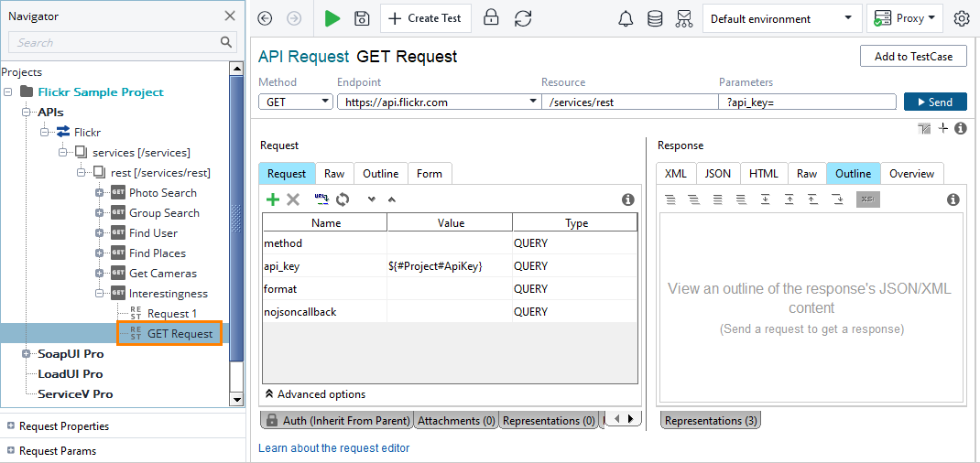The image size is (980, 463).
Task: Open Default environment dropdown
Action: pyautogui.click(x=781, y=18)
